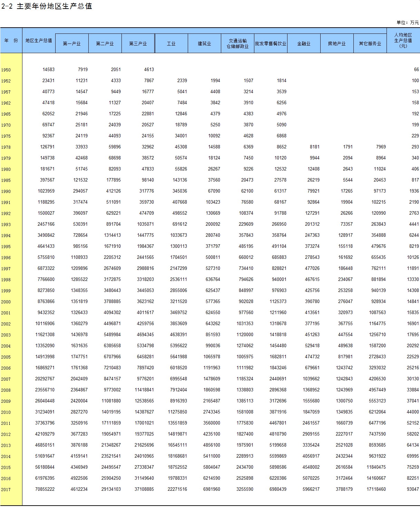420x517 pixels.
Task: Select the 地区生产总值 column header
Action: point(39,40)
